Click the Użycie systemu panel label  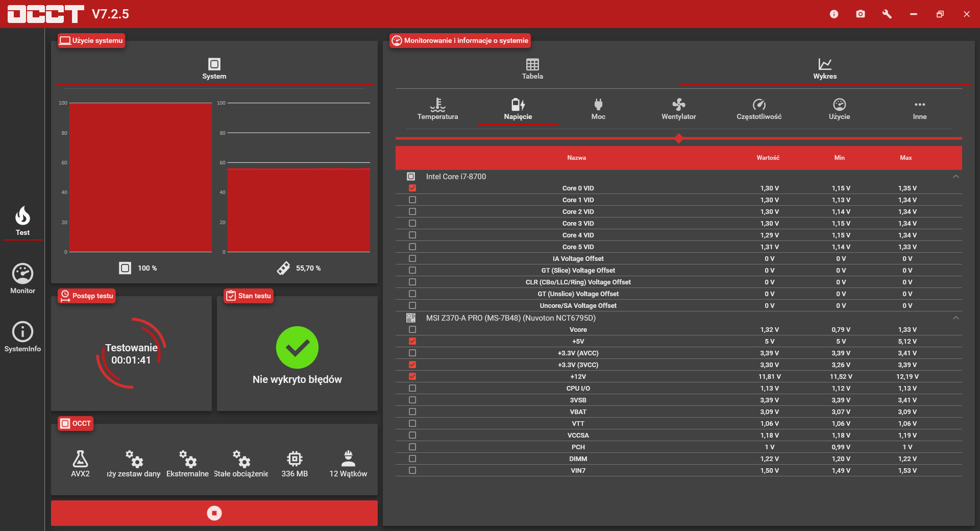point(91,40)
